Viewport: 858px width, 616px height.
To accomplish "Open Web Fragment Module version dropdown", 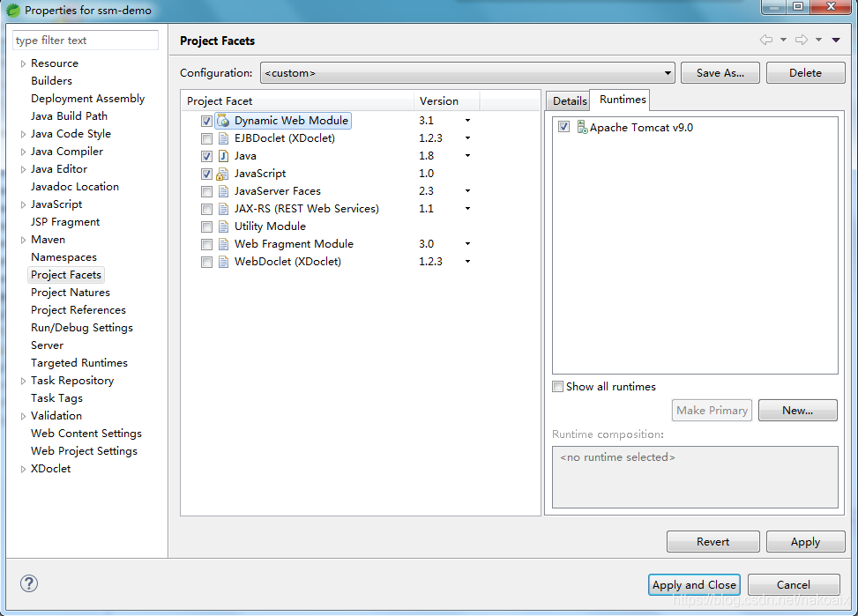I will tap(468, 243).
